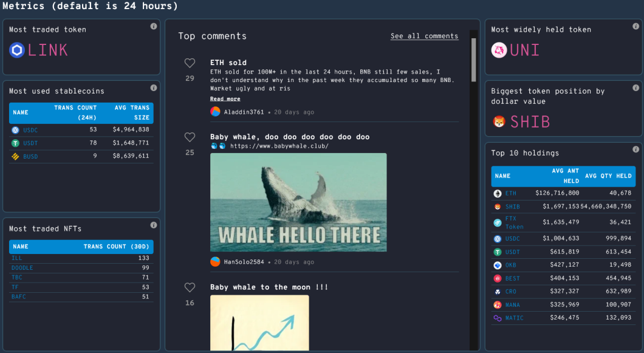Open 'See all comments' link
644x353 pixels.
(x=424, y=36)
